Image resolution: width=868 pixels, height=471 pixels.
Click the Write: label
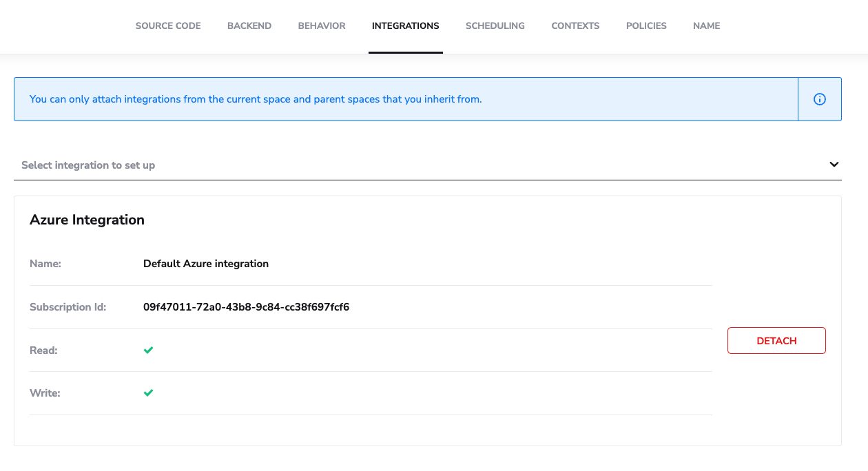(x=45, y=393)
